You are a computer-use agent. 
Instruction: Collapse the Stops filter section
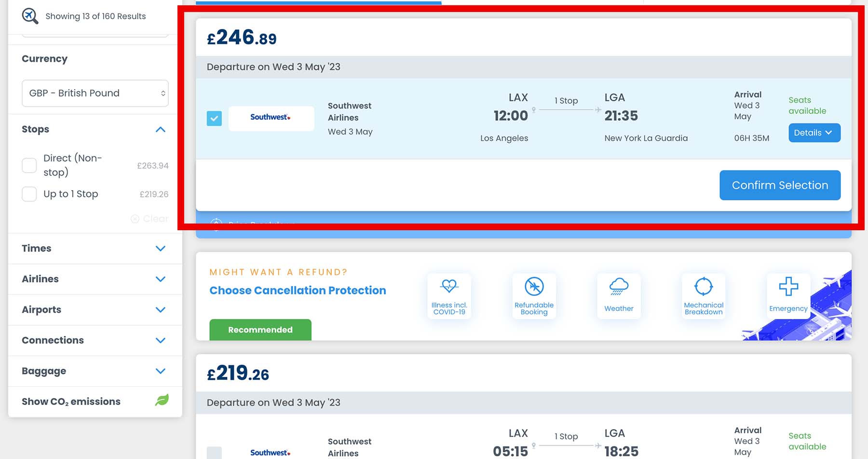click(x=161, y=129)
